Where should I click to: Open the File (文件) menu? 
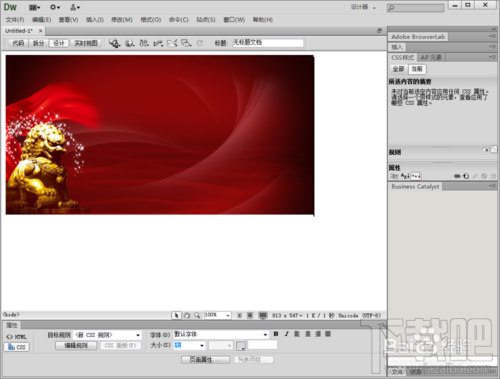[x=15, y=20]
